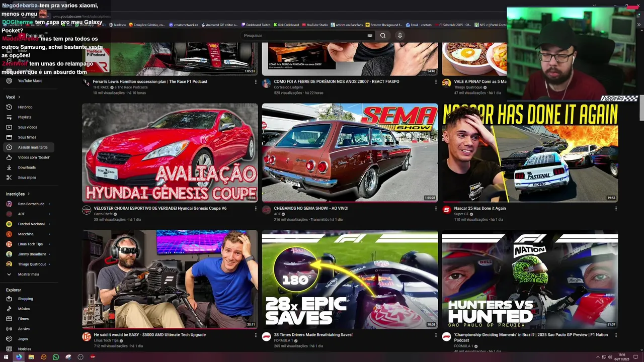Open Filmes in Explorar section
This screenshot has height=362, width=644.
point(23,319)
